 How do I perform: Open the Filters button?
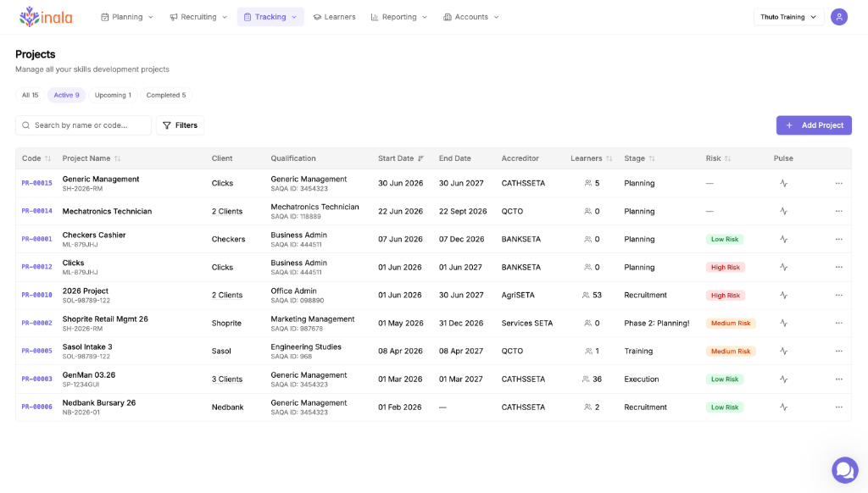[x=180, y=125]
